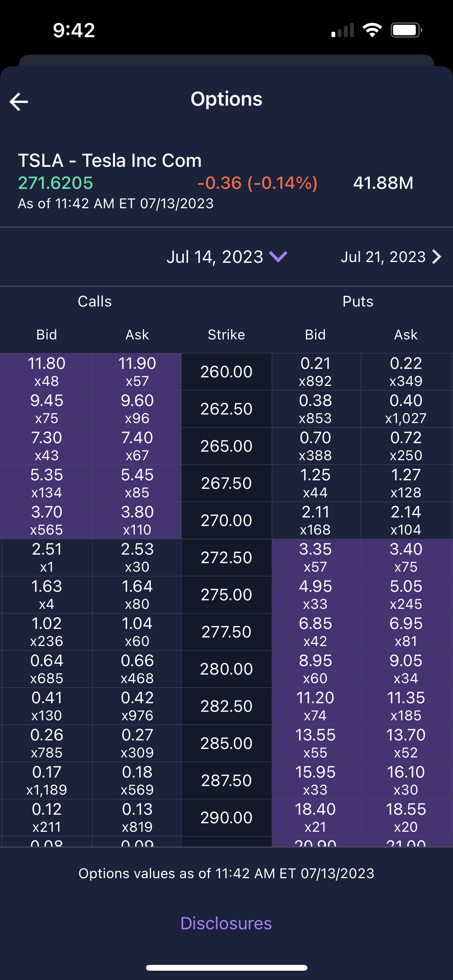The height and width of the screenshot is (980, 453).
Task: Choose the 275.00 put ask of 5.05
Action: point(406,595)
